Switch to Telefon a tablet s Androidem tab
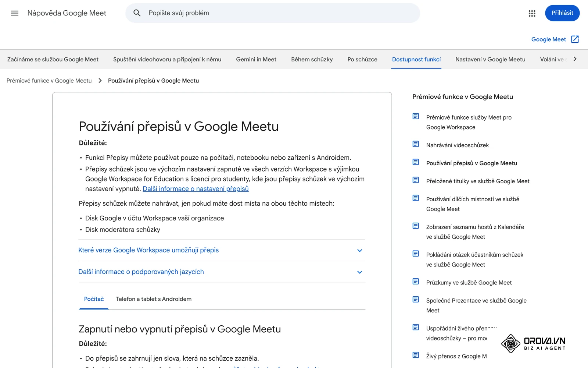The width and height of the screenshot is (588, 368). [154, 299]
